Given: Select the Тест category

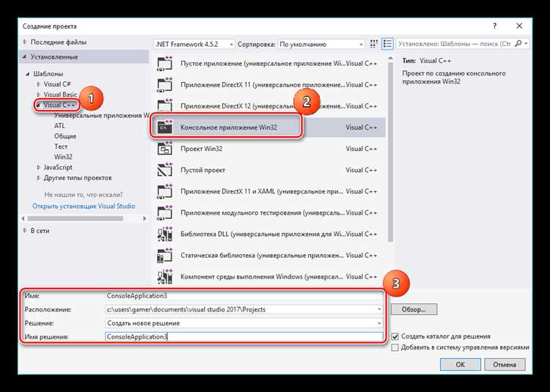Looking at the screenshot, I should coord(60,147).
